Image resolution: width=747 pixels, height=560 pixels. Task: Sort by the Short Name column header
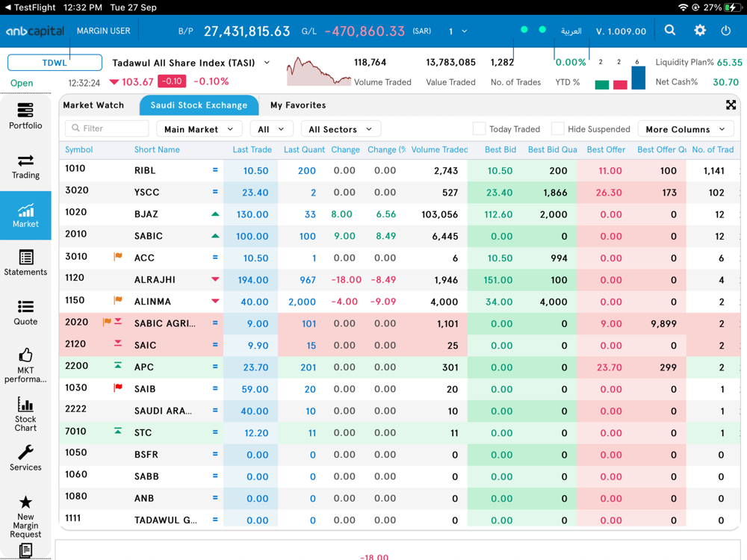tap(157, 149)
